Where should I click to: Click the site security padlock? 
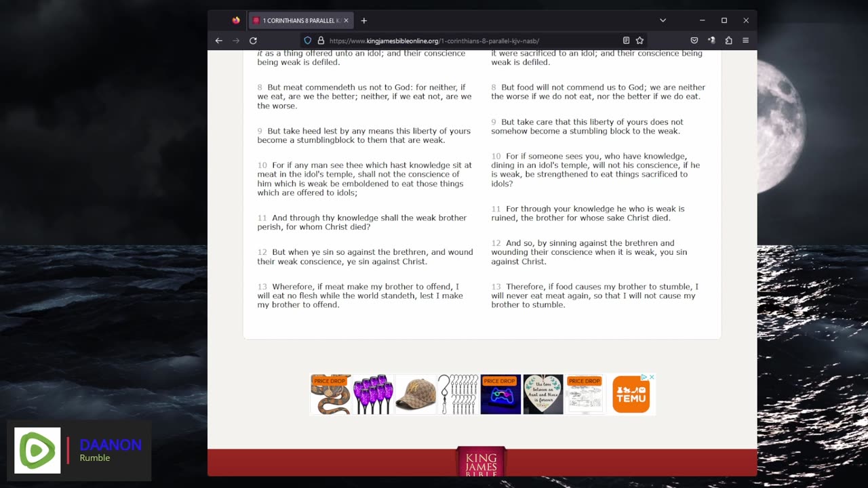click(x=321, y=41)
